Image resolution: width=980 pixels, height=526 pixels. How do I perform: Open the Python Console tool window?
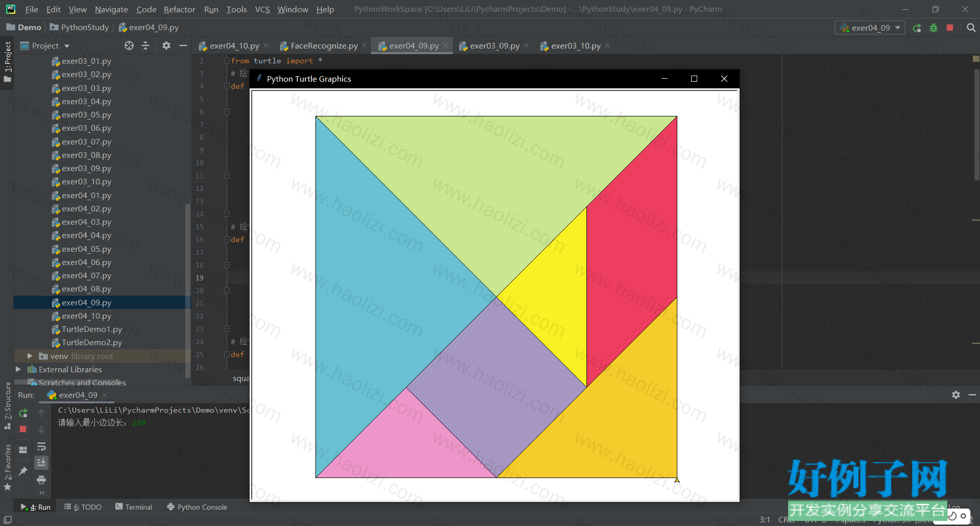197,507
